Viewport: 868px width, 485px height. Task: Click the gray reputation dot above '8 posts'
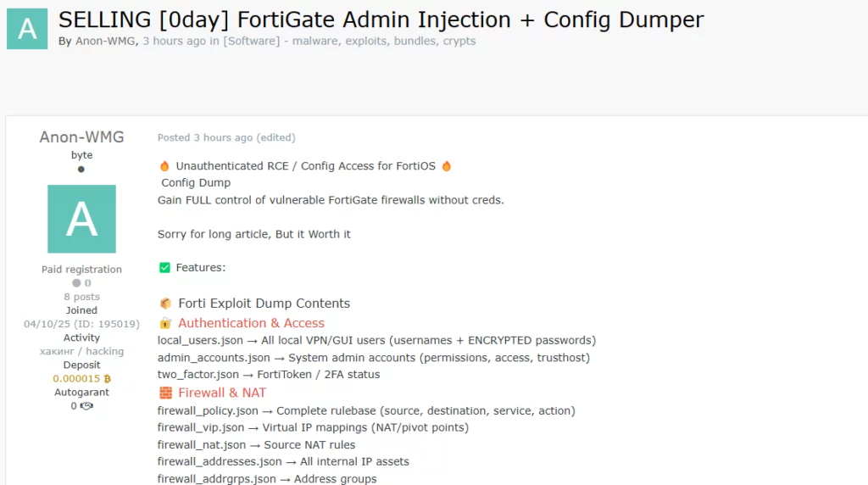click(76, 283)
